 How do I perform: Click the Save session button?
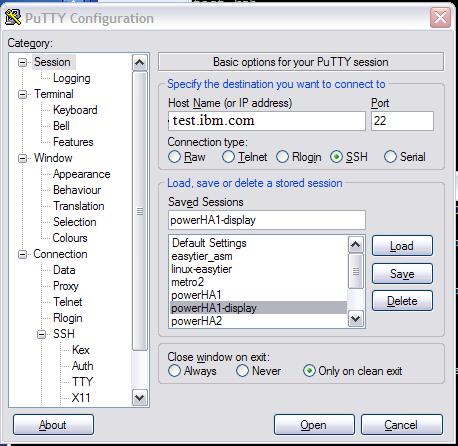[402, 274]
